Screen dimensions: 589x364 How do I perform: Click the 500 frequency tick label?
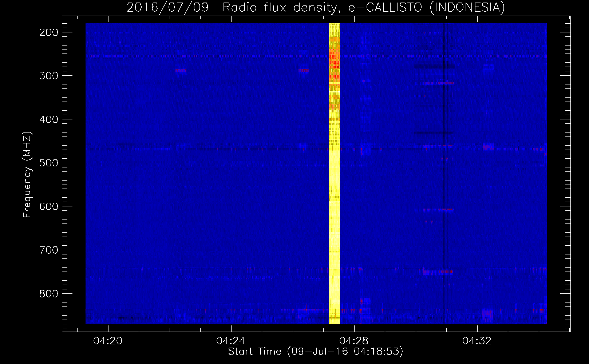coord(48,163)
